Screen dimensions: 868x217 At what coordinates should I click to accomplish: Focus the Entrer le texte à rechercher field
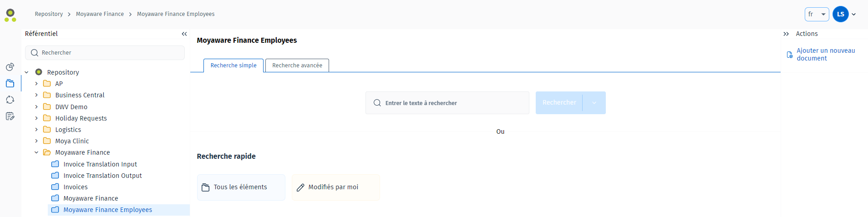coord(447,103)
